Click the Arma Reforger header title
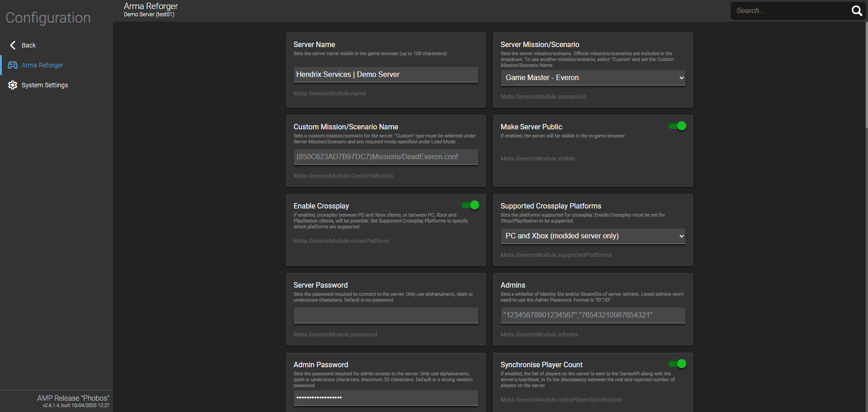868x412 pixels. (151, 6)
